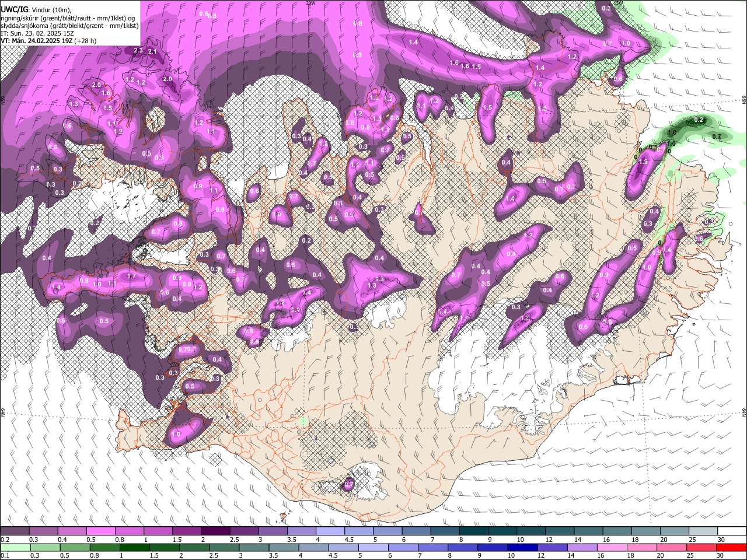Select lower legend swatch between 0.8 and 1
This screenshot has height=560, width=747.
[104, 548]
